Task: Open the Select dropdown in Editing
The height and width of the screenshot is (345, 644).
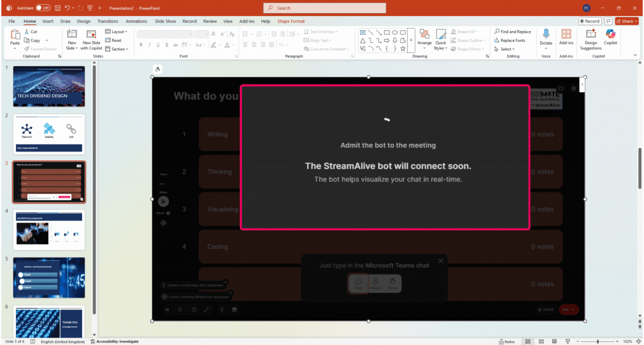Action: (x=504, y=49)
